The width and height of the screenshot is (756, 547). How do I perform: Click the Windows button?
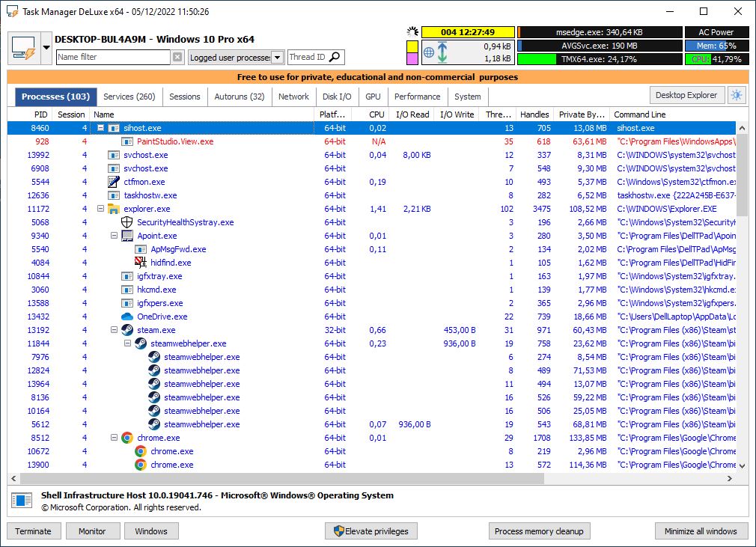(151, 531)
